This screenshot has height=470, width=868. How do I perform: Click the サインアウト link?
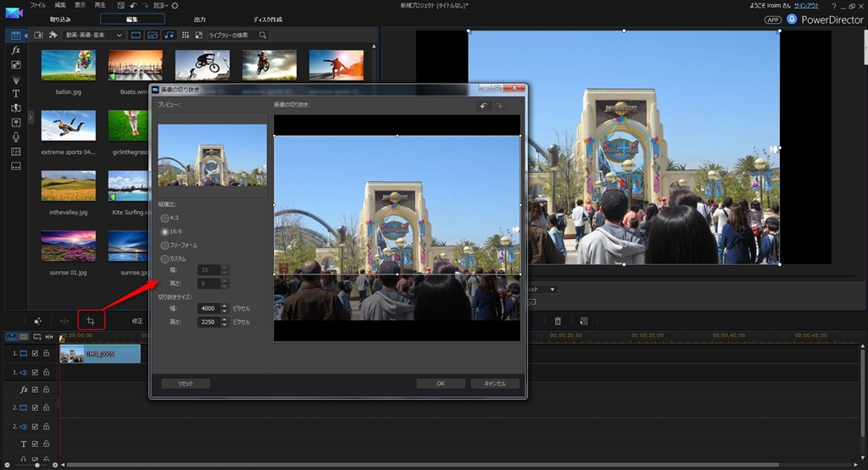tap(807, 6)
